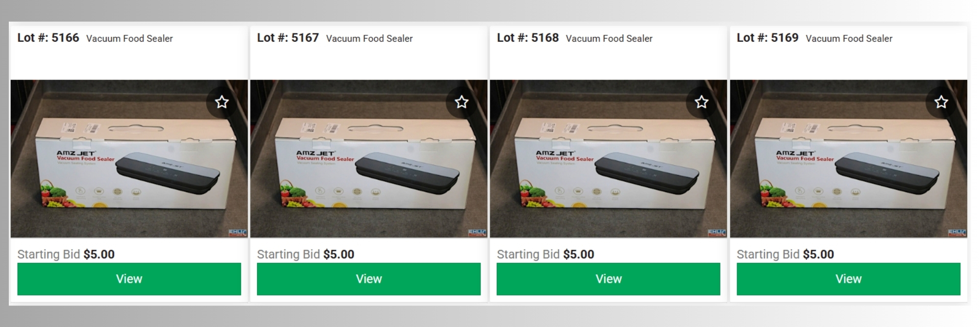Open the lot 5166 product photo
Screen dimensions: 980x327
129,159
